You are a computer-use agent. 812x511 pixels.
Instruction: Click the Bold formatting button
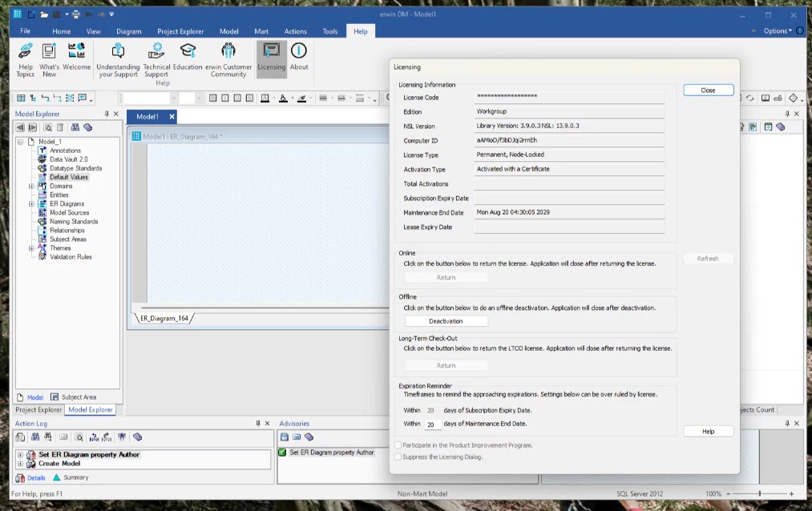[x=213, y=99]
